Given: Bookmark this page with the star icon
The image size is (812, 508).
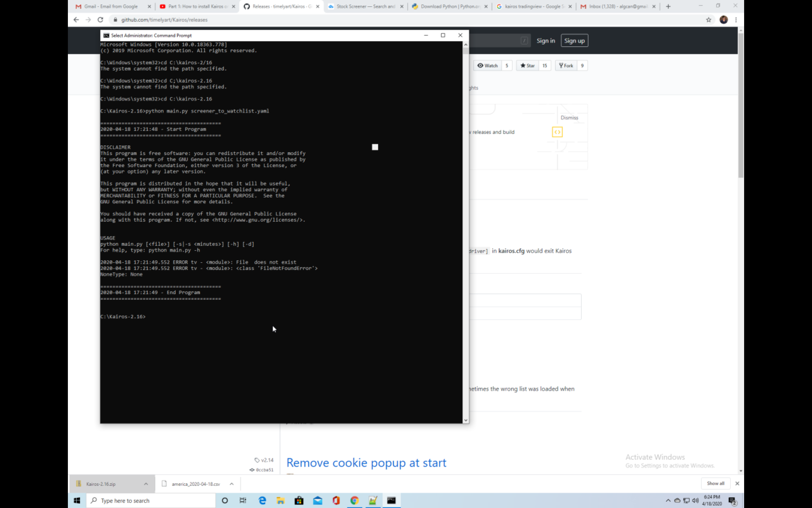Looking at the screenshot, I should (708, 20).
